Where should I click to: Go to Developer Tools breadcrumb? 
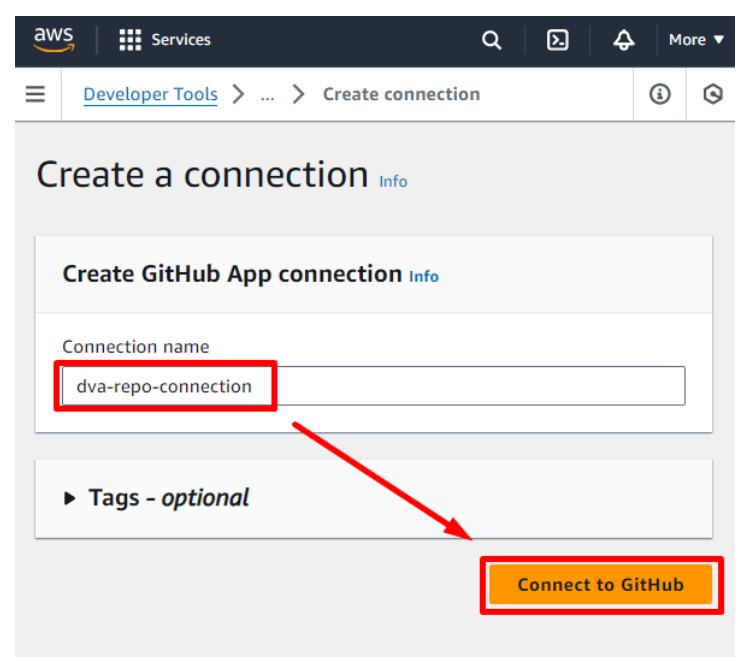[x=150, y=95]
